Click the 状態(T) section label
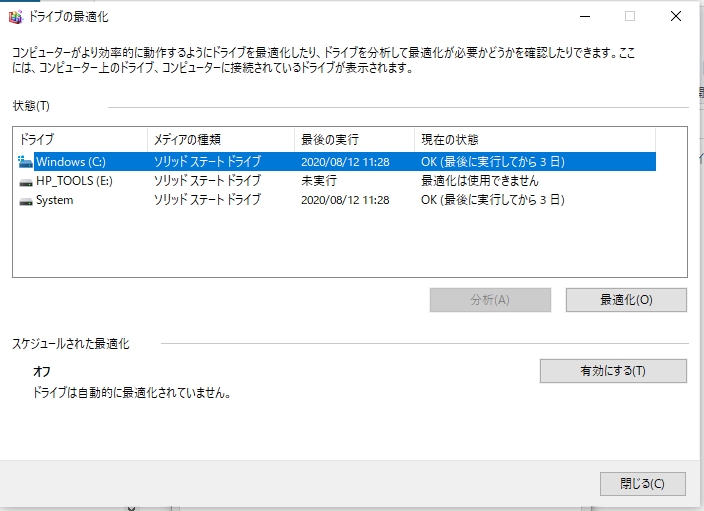The height and width of the screenshot is (511, 704). pyautogui.click(x=31, y=106)
